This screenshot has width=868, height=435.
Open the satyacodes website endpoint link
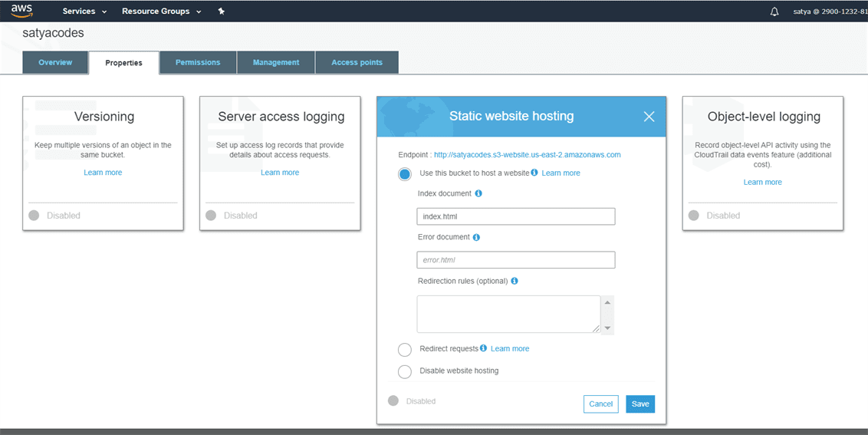(x=527, y=155)
